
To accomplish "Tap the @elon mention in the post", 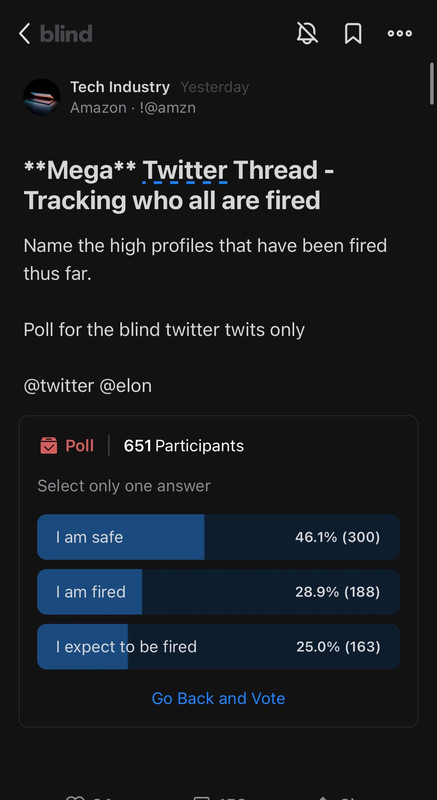I will tap(125, 386).
